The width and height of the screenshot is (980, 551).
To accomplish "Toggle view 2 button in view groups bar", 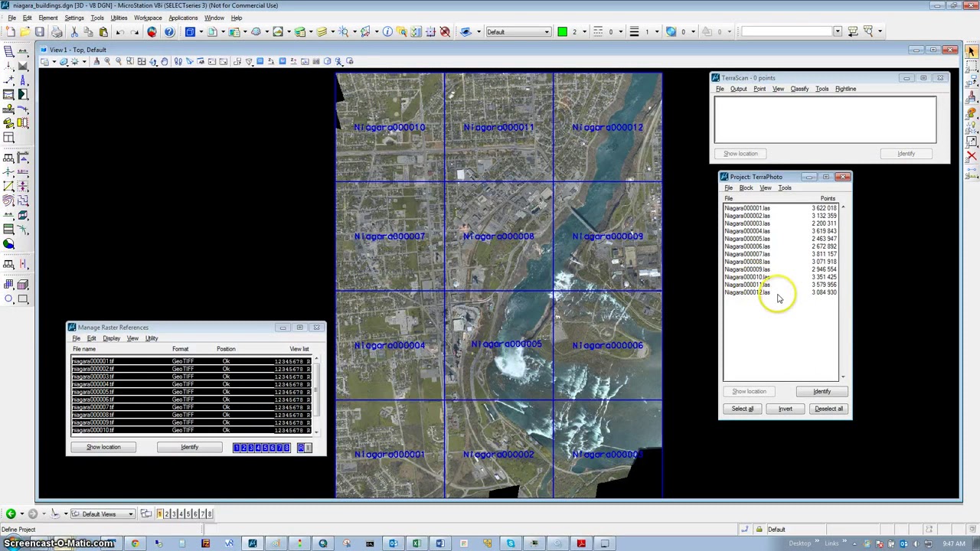I will [166, 514].
